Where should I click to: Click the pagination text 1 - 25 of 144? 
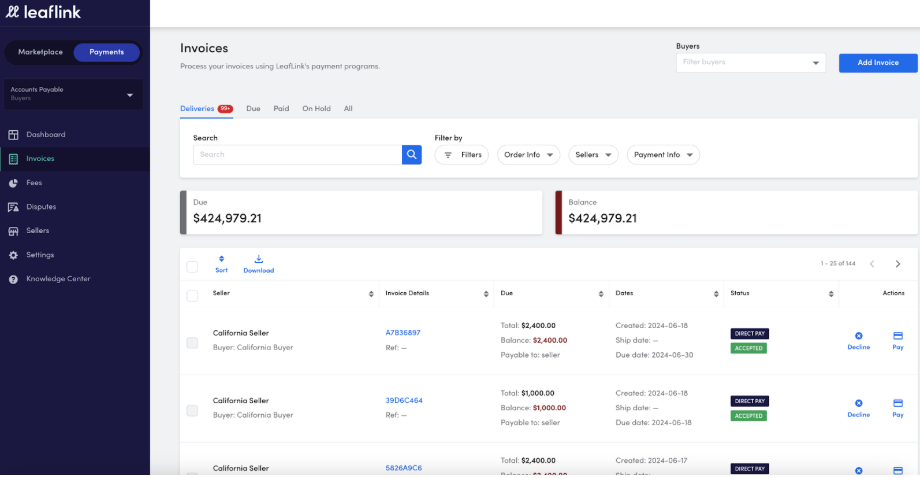(837, 264)
